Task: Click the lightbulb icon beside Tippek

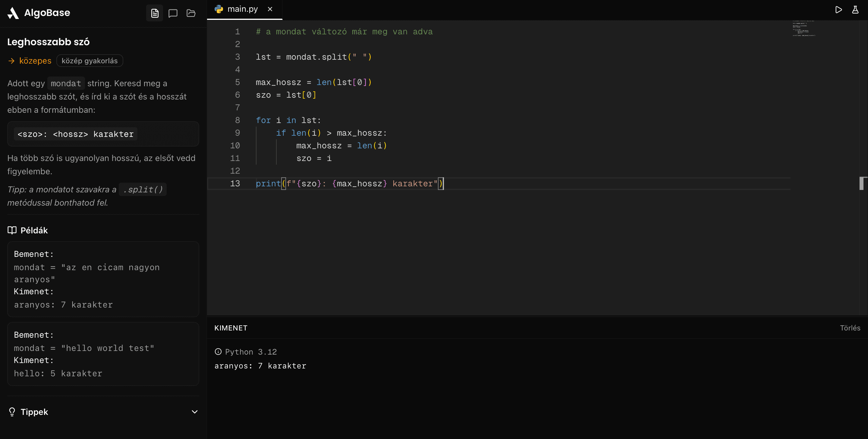Action: (x=12, y=412)
